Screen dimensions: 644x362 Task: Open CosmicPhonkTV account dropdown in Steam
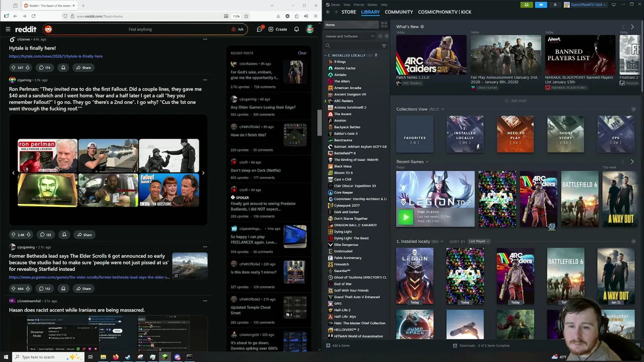pos(586,5)
